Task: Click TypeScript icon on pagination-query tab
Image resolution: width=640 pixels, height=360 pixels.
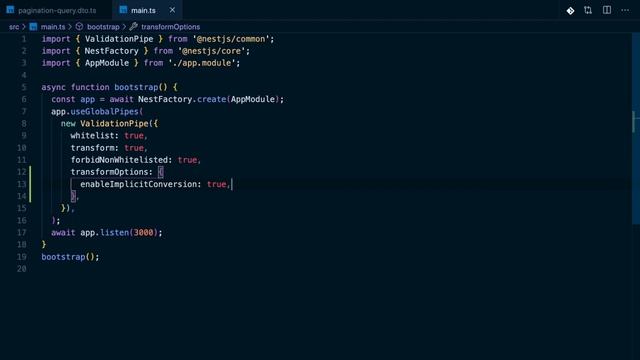Action: point(10,10)
